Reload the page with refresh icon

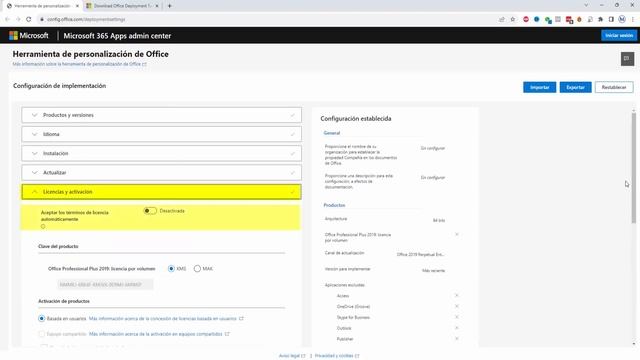click(x=29, y=19)
